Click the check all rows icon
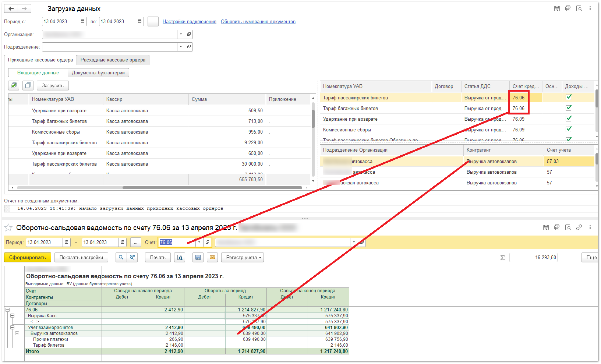The width and height of the screenshot is (601, 364). pos(14,85)
